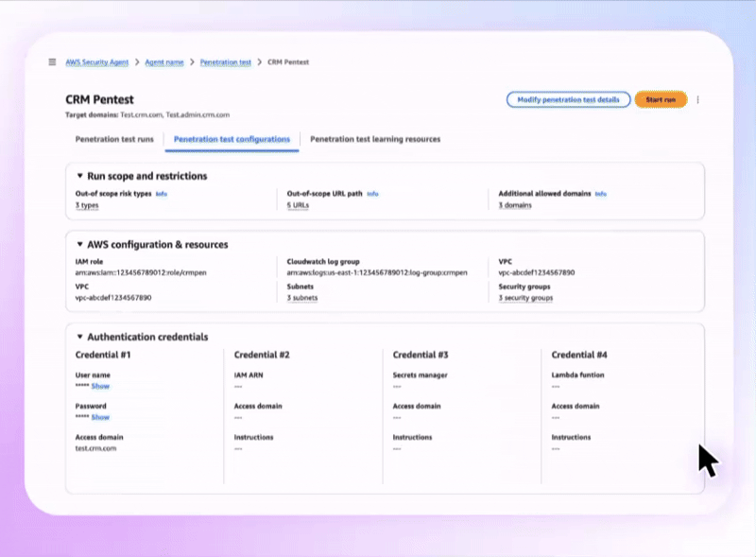This screenshot has height=557, width=756.
Task: Show the hidden Password value
Action: coord(100,417)
